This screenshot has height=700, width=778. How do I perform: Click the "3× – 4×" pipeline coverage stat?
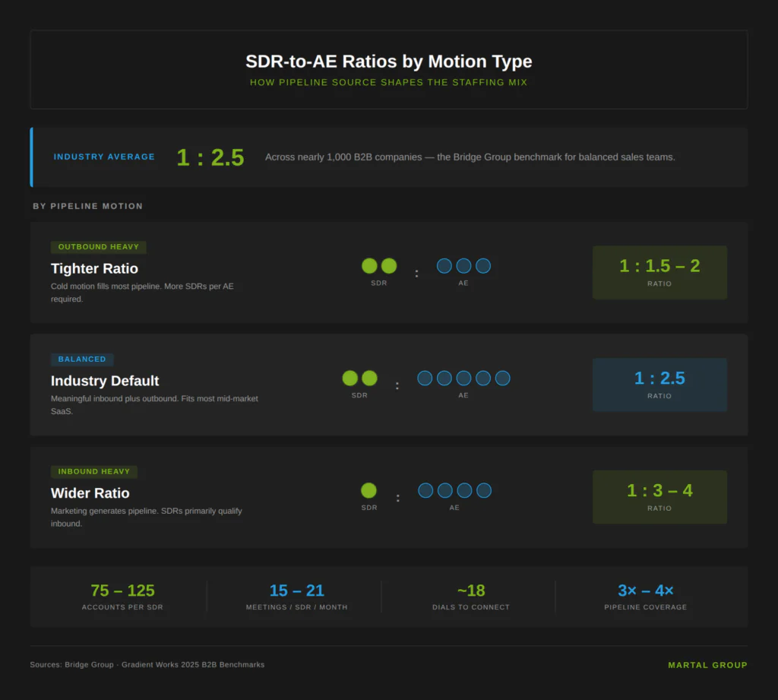pos(646,591)
